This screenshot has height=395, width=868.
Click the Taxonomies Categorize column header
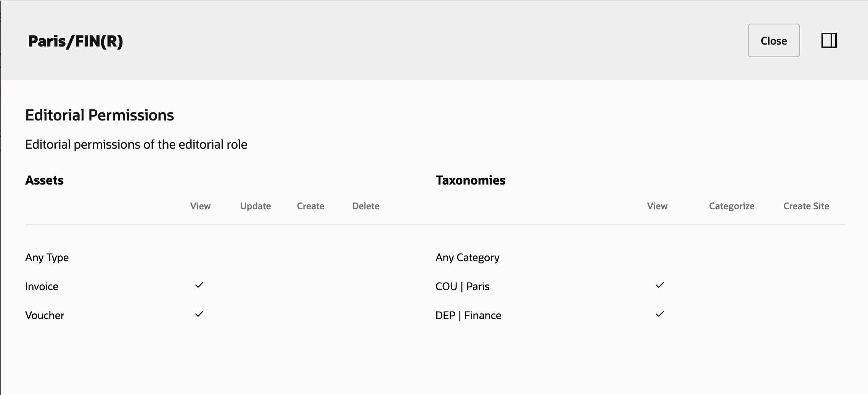[x=731, y=206]
